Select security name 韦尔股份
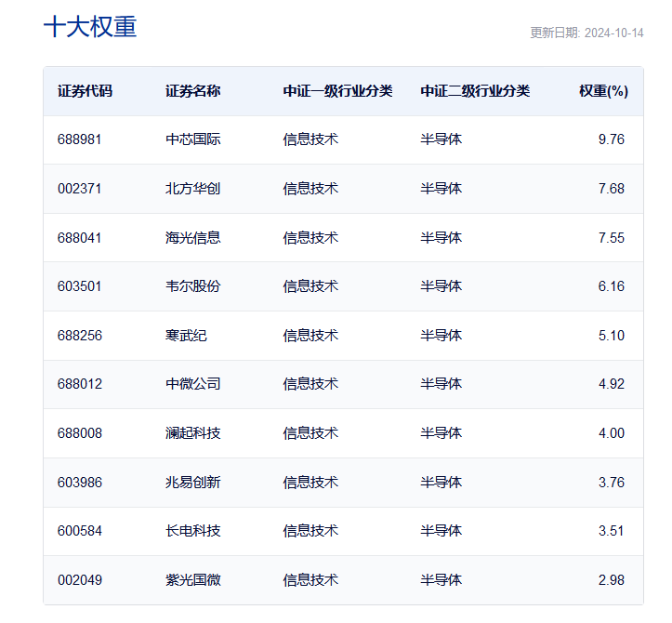Image resolution: width=672 pixels, height=623 pixels. coord(192,286)
